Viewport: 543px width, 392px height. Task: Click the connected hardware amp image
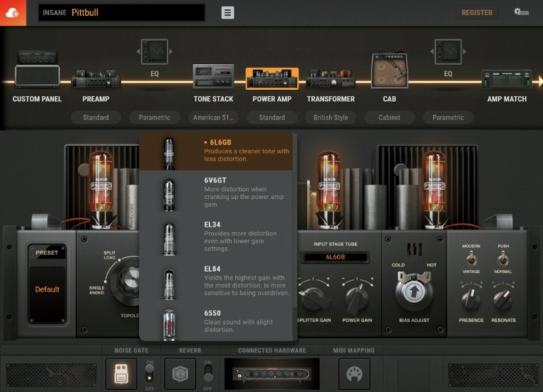[271, 373]
